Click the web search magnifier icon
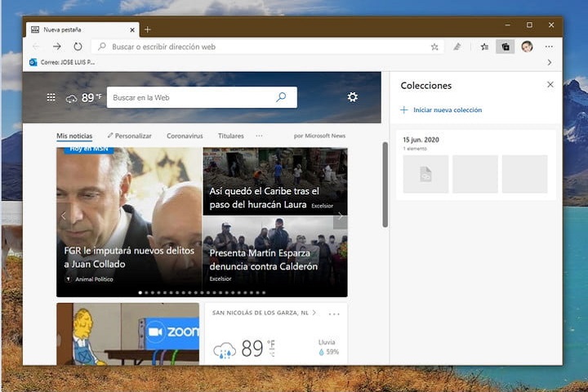The image size is (588, 392). tap(281, 97)
